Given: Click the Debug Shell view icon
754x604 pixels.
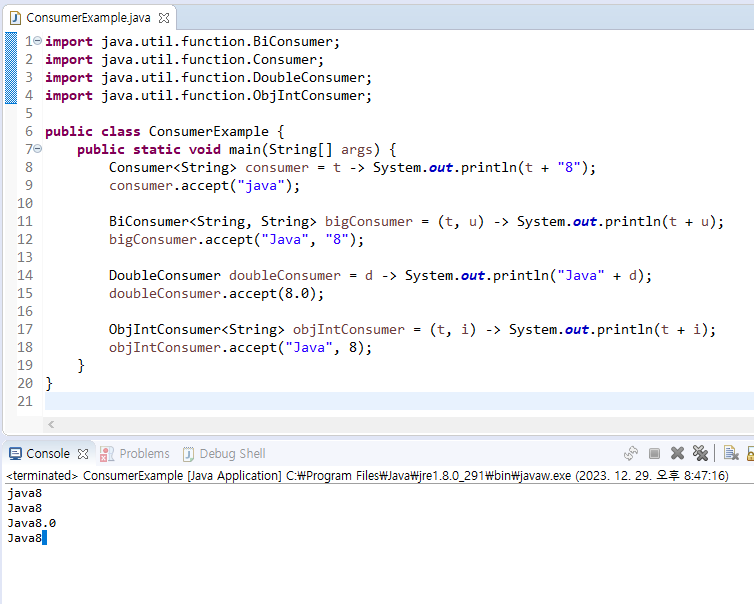Looking at the screenshot, I should pyautogui.click(x=188, y=453).
